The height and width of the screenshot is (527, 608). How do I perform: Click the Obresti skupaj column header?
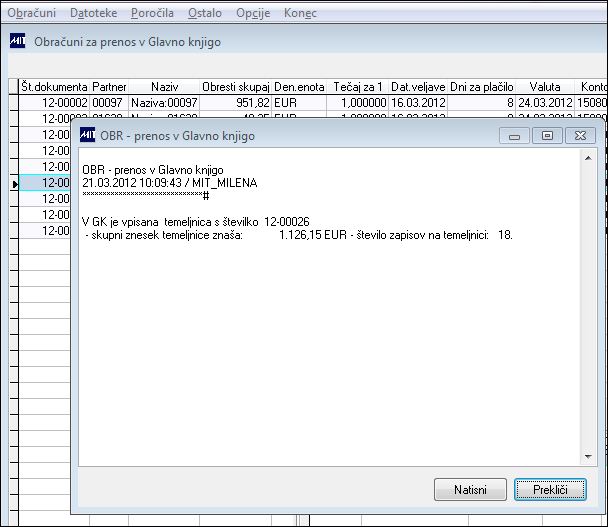(x=235, y=86)
